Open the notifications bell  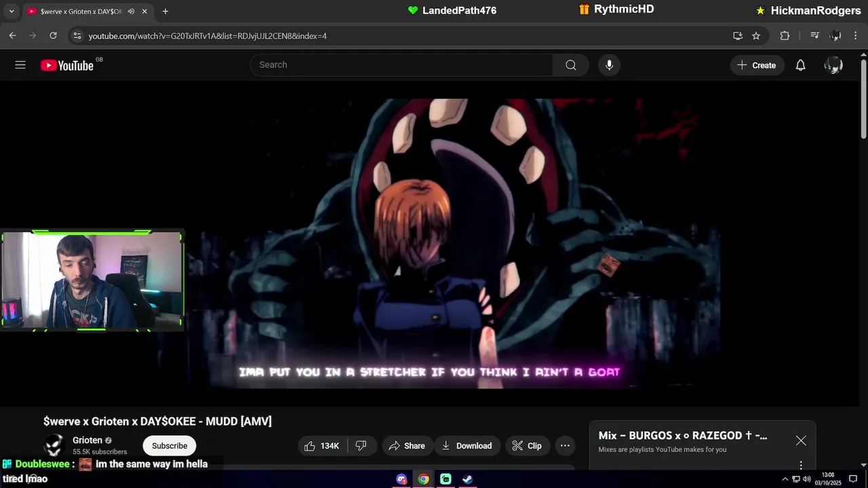coord(800,65)
